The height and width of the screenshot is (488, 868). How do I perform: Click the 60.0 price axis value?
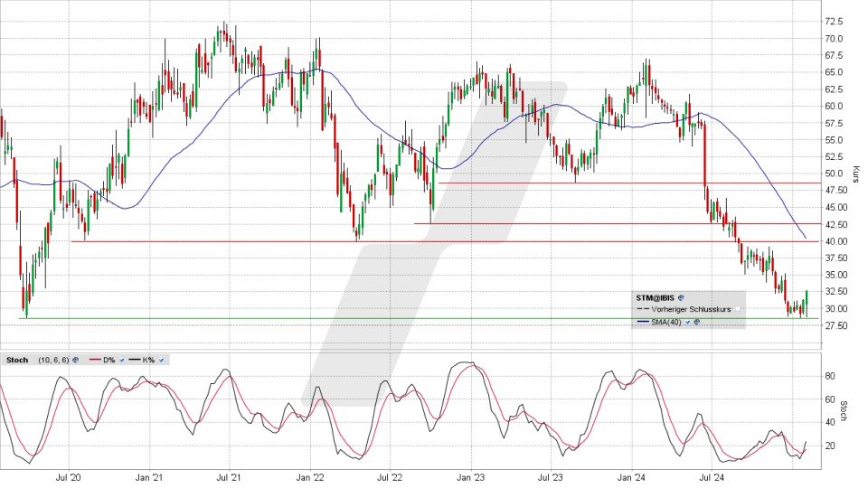click(x=834, y=107)
